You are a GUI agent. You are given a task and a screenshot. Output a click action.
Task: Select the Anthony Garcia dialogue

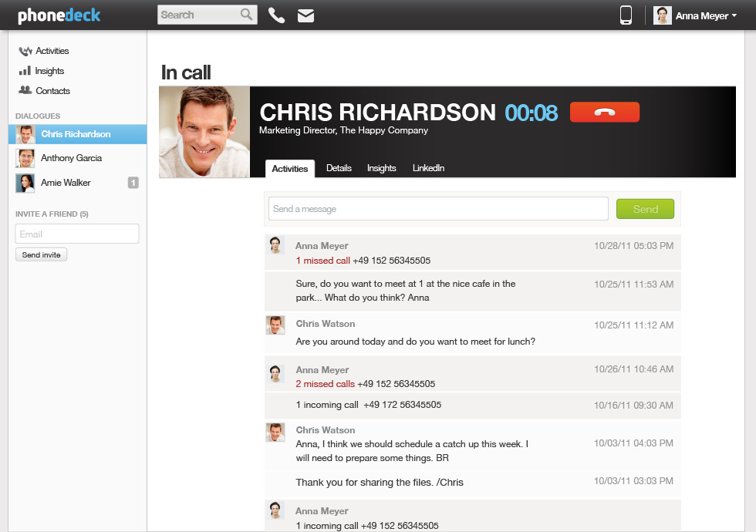71,158
